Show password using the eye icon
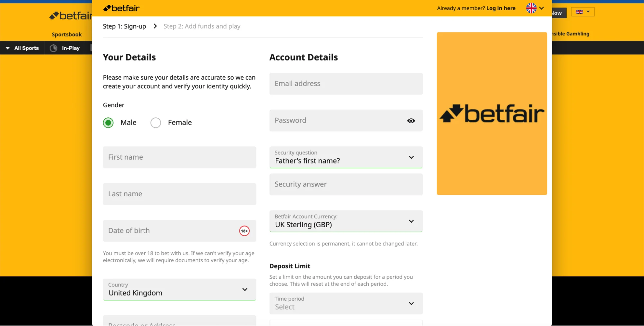Viewport: 644px width, 326px height. click(411, 121)
